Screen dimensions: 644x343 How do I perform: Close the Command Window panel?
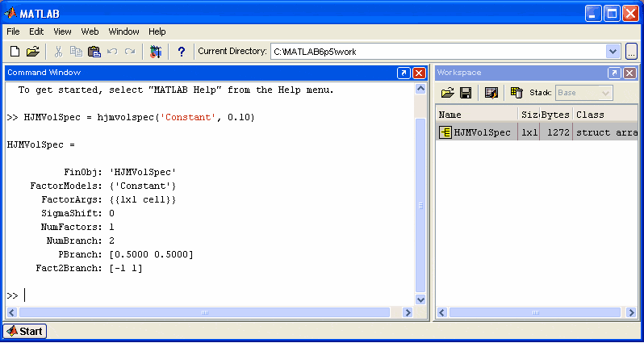coord(419,73)
